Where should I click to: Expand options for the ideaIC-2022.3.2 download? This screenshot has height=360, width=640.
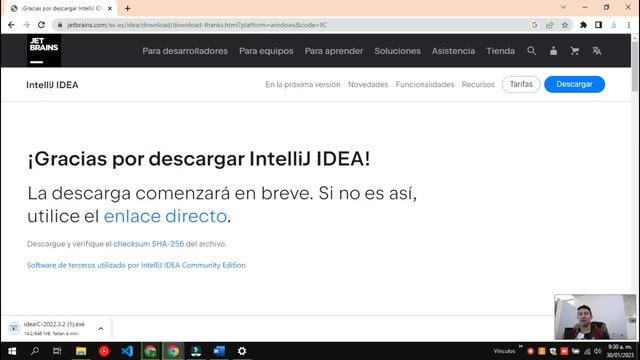(101, 329)
